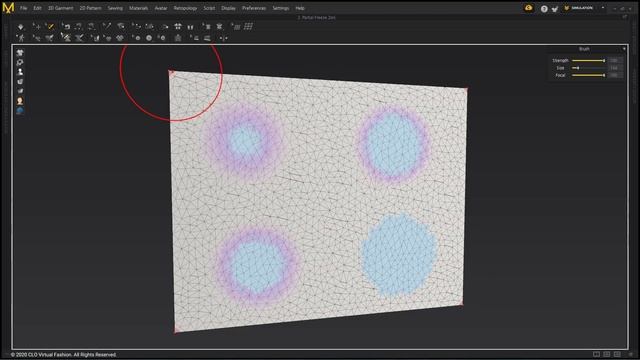Open the Help menu
This screenshot has width=640, height=360.
300,8
